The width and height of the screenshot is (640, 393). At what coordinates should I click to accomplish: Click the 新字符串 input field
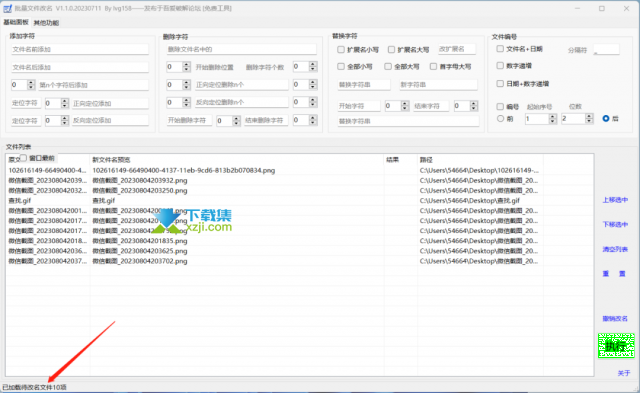click(438, 85)
